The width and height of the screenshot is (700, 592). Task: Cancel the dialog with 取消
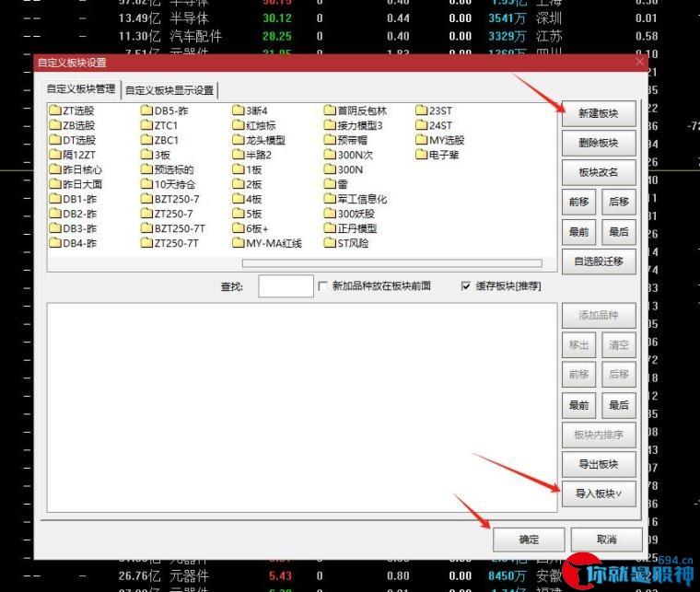pos(607,540)
